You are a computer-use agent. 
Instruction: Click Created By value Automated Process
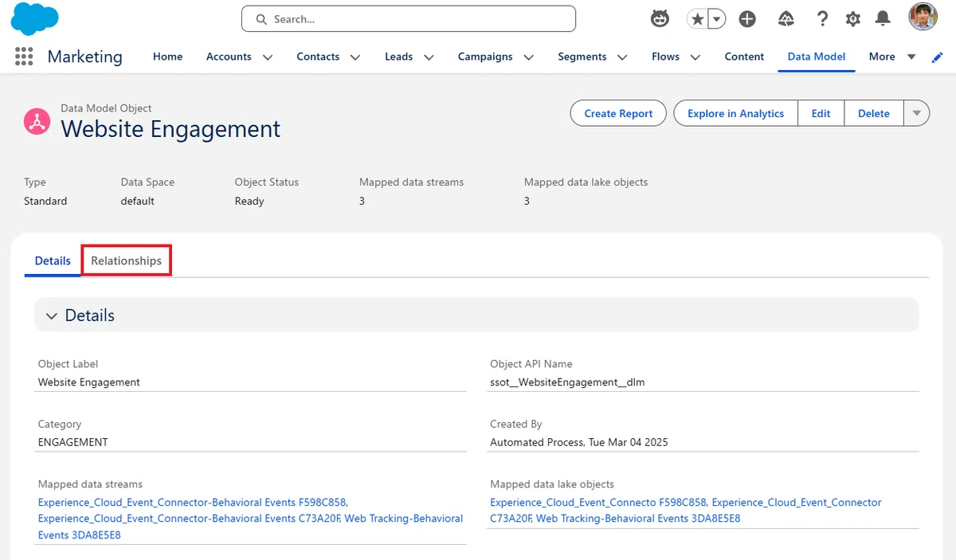click(x=579, y=441)
